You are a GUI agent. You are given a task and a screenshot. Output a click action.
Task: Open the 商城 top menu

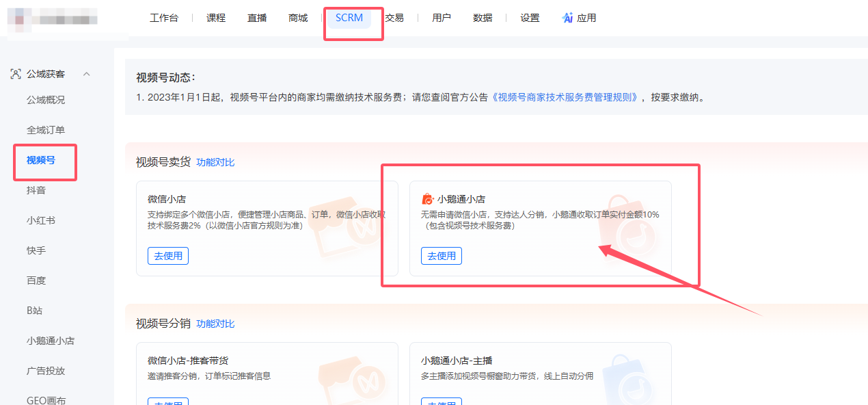(x=298, y=18)
